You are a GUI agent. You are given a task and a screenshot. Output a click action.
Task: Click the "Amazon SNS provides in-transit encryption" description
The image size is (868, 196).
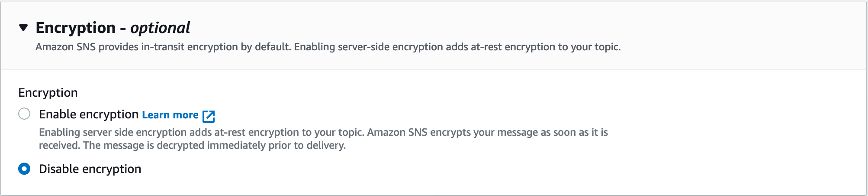pyautogui.click(x=162, y=47)
